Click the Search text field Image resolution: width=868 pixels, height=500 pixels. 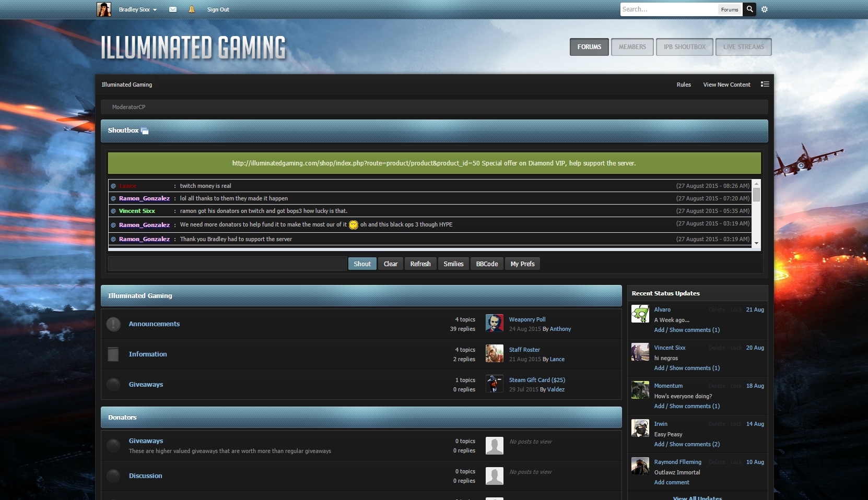[x=668, y=9]
